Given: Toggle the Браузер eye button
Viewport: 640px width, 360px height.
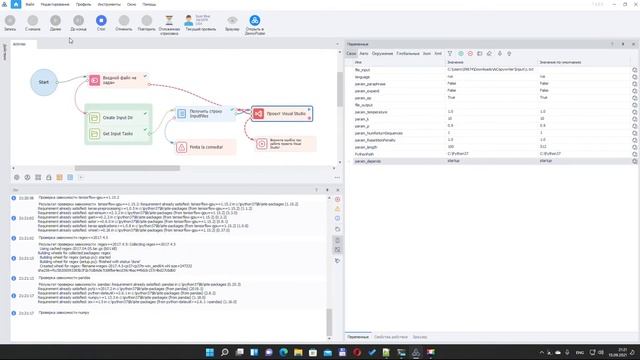Looking at the screenshot, I should 232,23.
